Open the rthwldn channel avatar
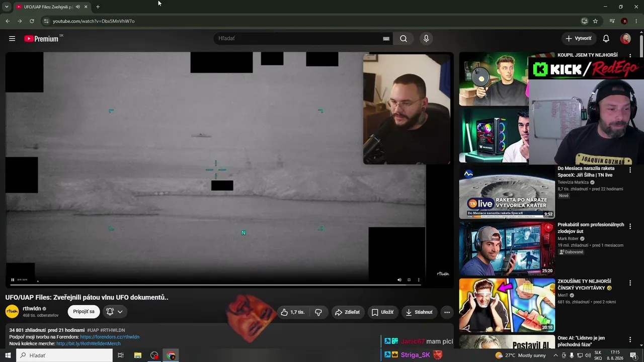Image resolution: width=644 pixels, height=362 pixels. point(12,312)
